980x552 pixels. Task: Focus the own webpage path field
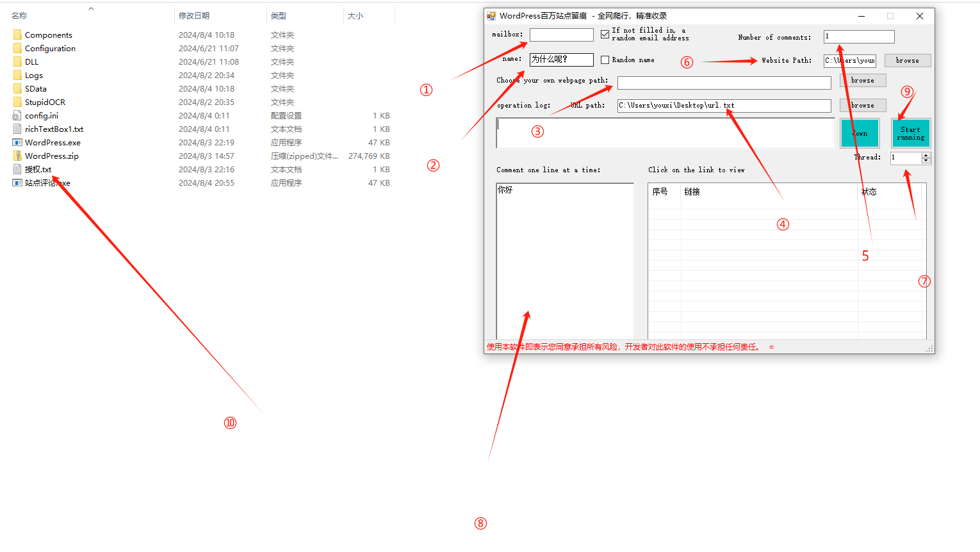click(724, 83)
